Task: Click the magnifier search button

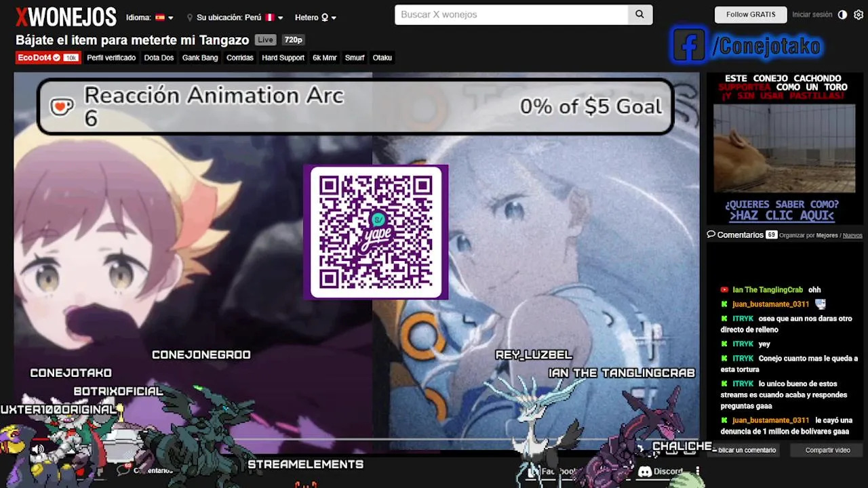Action: pyautogui.click(x=639, y=14)
